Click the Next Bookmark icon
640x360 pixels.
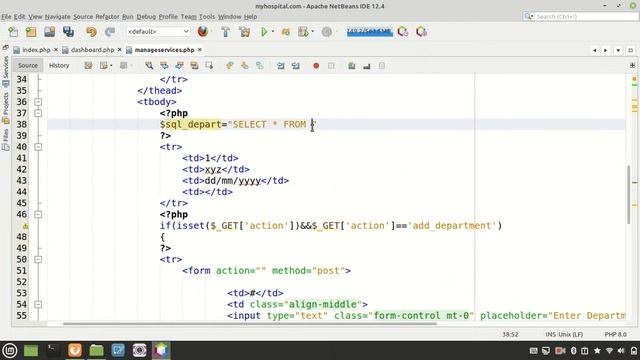coord(244,66)
